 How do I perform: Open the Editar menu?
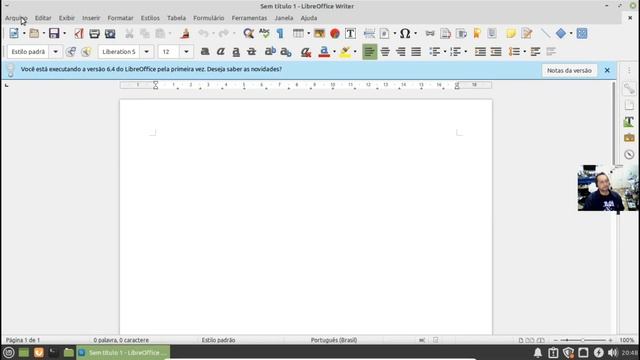click(x=43, y=18)
